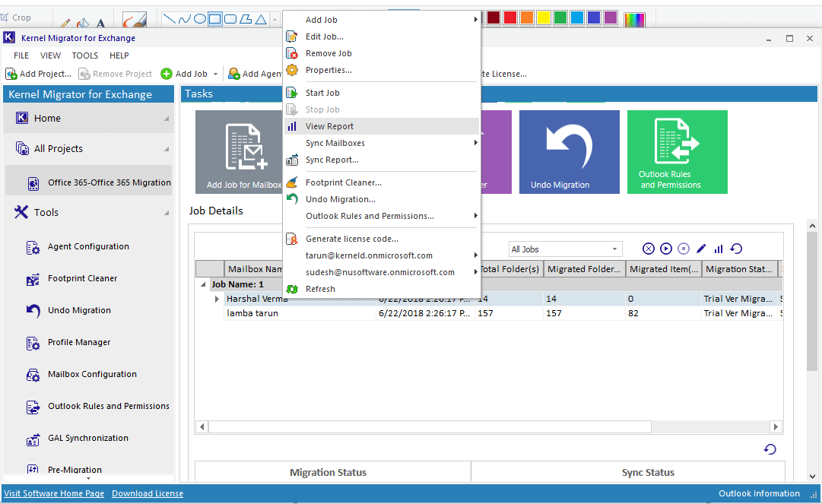The height and width of the screenshot is (504, 822).
Task: Click the pencil edit icon in Job Details
Action: [x=701, y=249]
